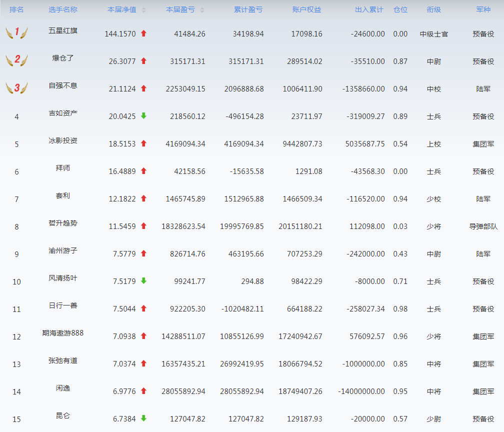Viewport: 504px width, 432px height.
Task: Click the 累计盈亏 column header
Action: click(248, 9)
